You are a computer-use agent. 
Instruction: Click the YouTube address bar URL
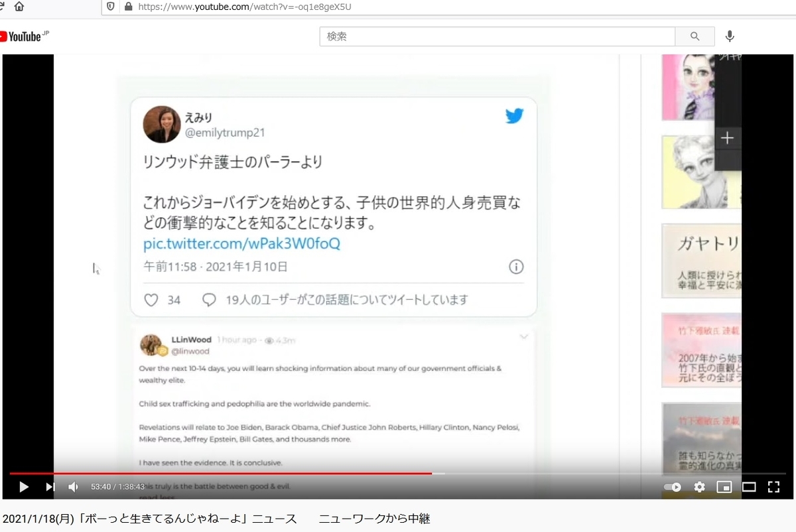click(245, 7)
